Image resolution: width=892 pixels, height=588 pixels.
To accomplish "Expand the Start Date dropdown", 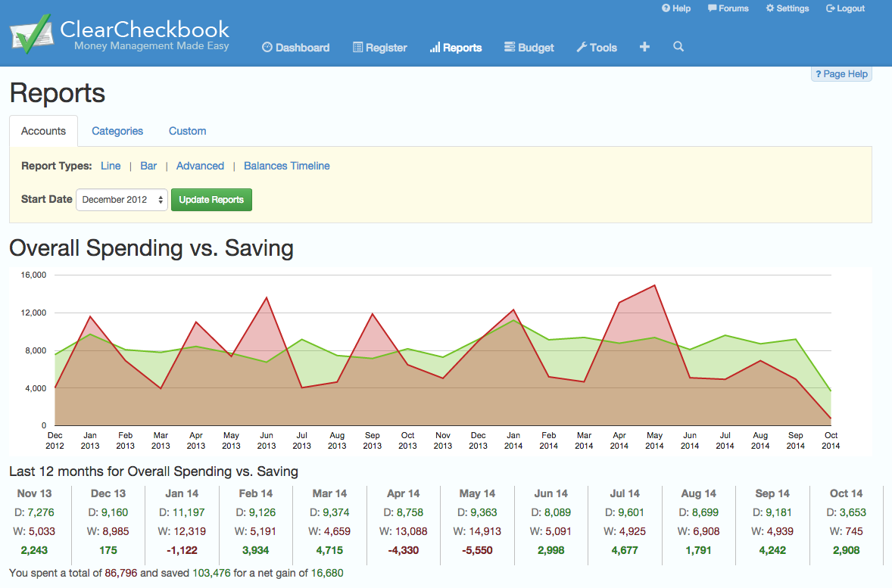I will 122,200.
